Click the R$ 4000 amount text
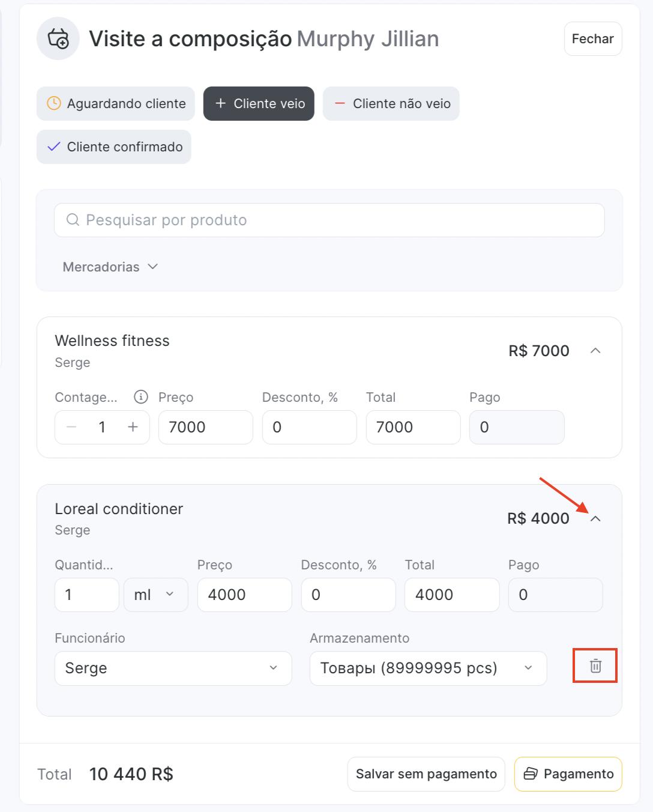 (538, 518)
